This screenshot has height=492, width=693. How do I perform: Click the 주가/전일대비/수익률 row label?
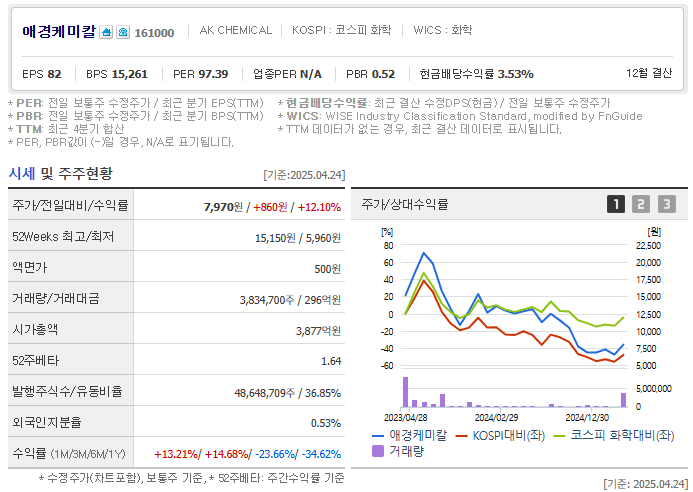tap(70, 205)
